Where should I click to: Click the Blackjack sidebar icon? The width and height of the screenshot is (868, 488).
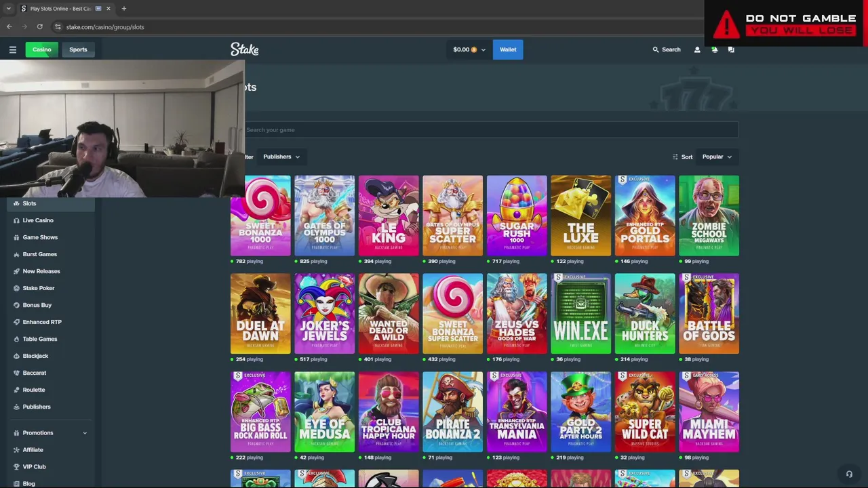[x=16, y=356]
